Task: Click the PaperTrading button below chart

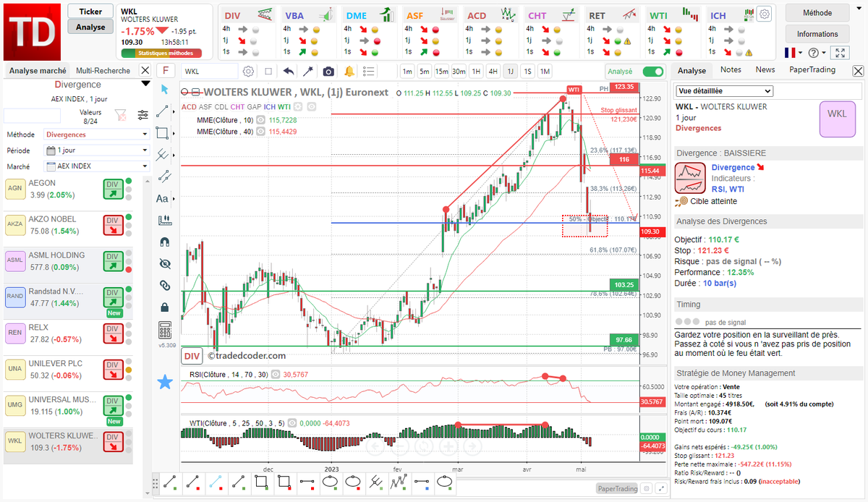Action: pyautogui.click(x=618, y=489)
